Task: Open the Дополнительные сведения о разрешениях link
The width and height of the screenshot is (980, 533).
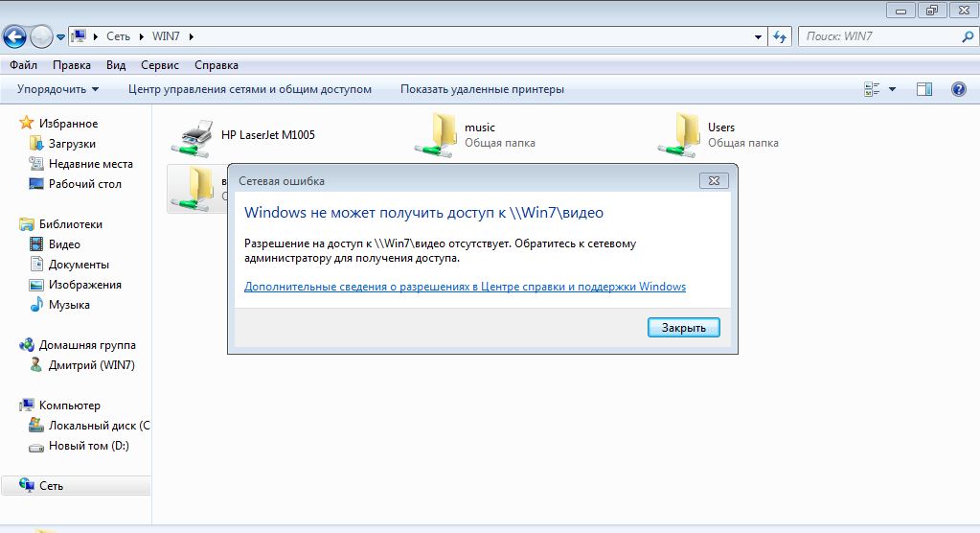Action: [465, 287]
